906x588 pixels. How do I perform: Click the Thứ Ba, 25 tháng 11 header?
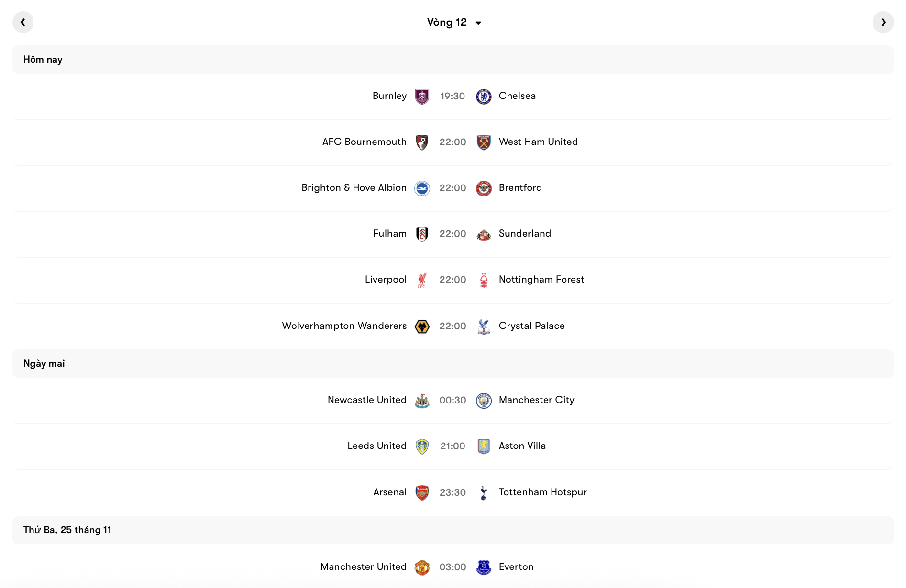coord(67,530)
